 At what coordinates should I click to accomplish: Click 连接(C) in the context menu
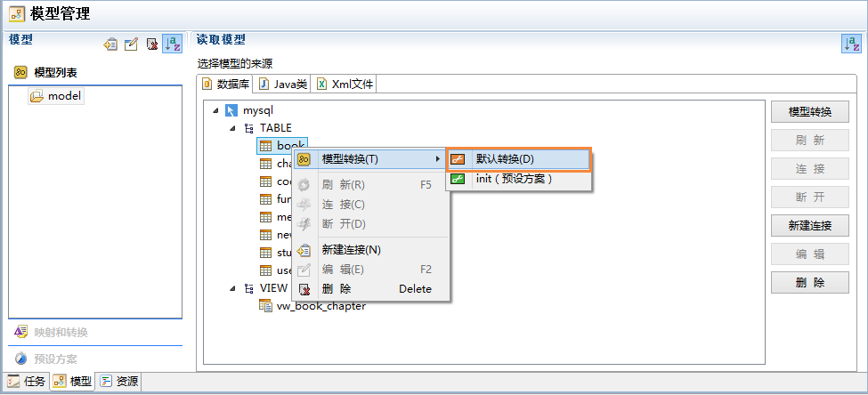tap(369, 205)
